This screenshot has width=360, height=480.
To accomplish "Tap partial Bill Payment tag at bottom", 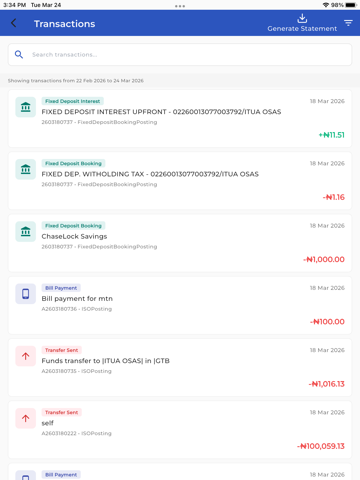I will pos(61,475).
